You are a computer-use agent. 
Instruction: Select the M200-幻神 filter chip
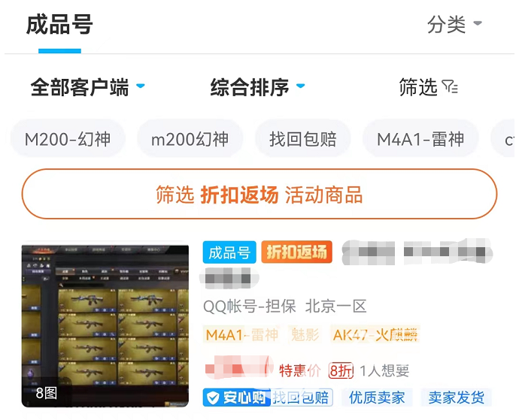pos(68,139)
